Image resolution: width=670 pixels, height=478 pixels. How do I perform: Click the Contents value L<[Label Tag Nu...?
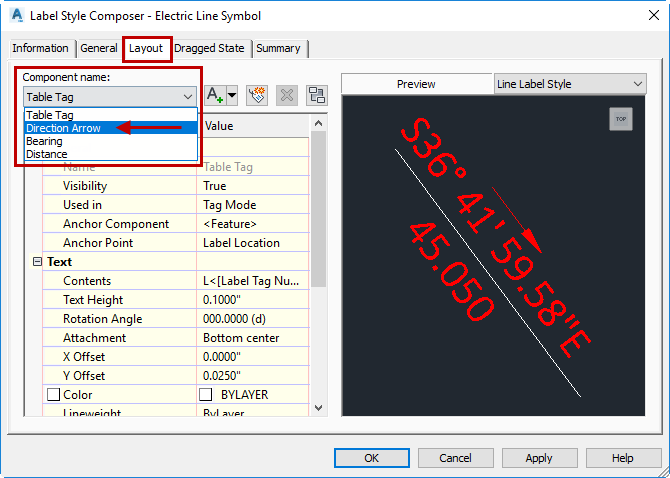point(251,281)
